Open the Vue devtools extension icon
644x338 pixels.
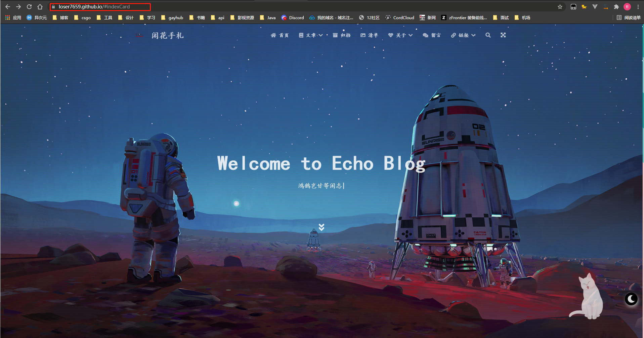coord(595,7)
